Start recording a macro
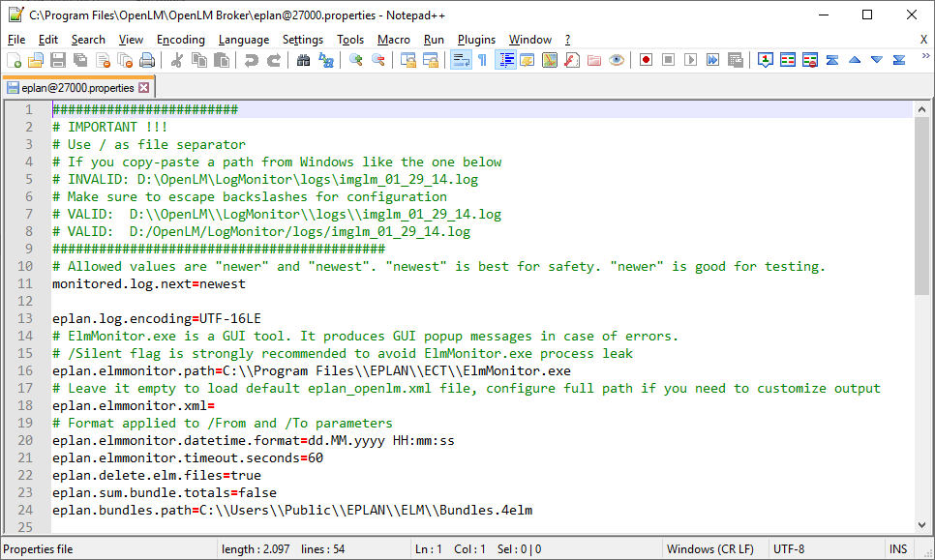This screenshot has height=560, width=935. coord(645,59)
